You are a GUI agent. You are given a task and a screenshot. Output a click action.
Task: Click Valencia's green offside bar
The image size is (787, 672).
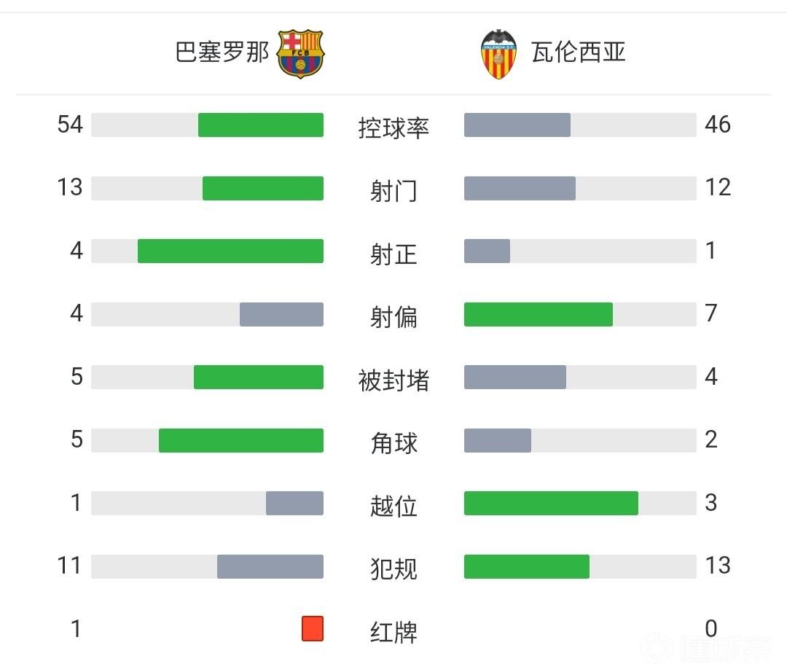pyautogui.click(x=551, y=503)
